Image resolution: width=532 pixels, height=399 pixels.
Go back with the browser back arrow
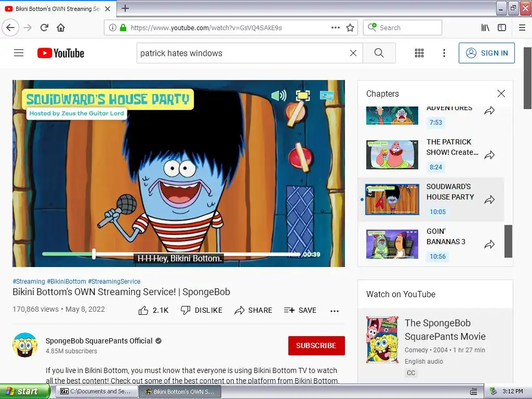[10, 28]
